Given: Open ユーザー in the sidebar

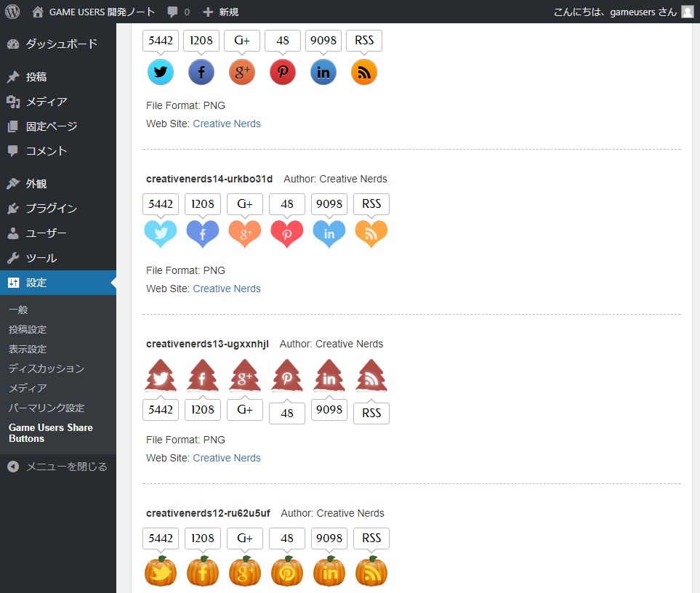Looking at the screenshot, I should point(58,233).
